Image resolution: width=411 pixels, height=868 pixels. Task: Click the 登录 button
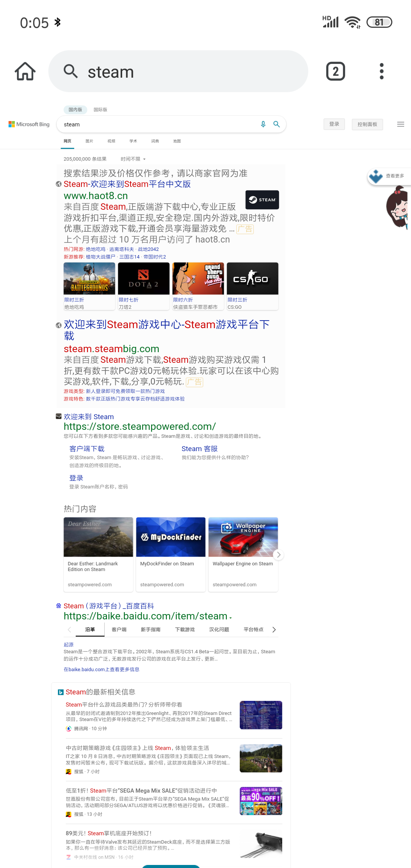[334, 124]
